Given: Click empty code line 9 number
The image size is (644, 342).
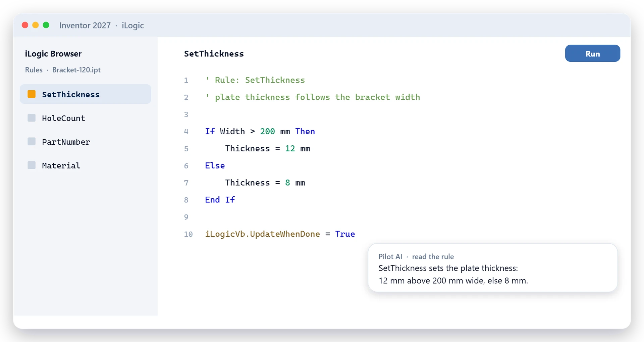Looking at the screenshot, I should point(186,217).
